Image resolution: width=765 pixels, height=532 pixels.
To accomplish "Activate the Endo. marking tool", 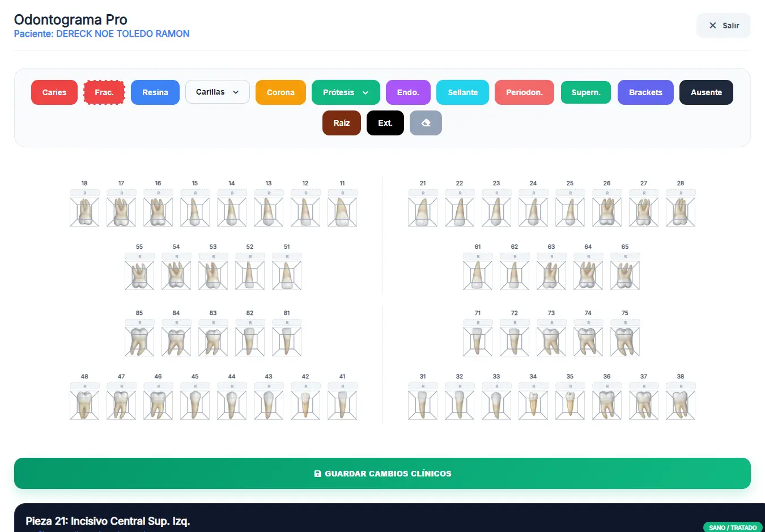I will pyautogui.click(x=408, y=92).
